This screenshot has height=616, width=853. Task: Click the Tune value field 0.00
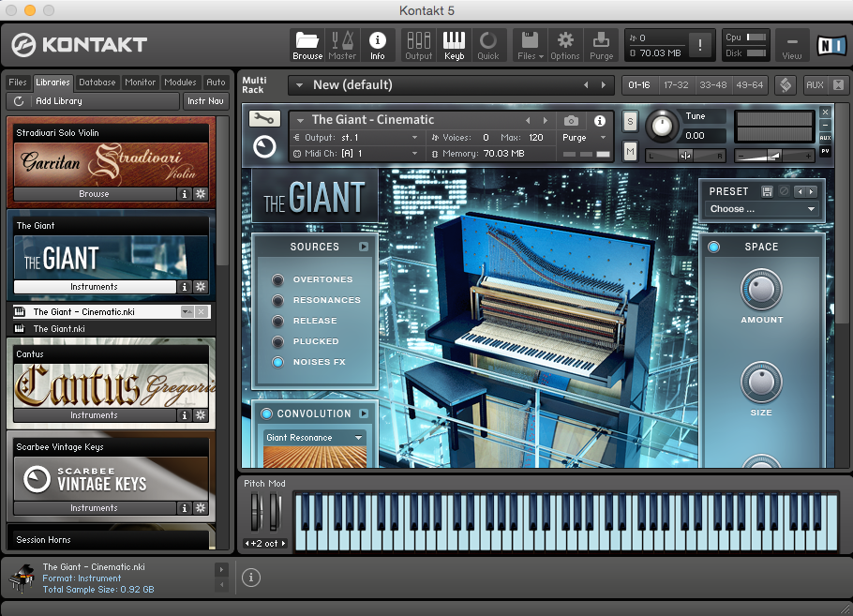[703, 136]
